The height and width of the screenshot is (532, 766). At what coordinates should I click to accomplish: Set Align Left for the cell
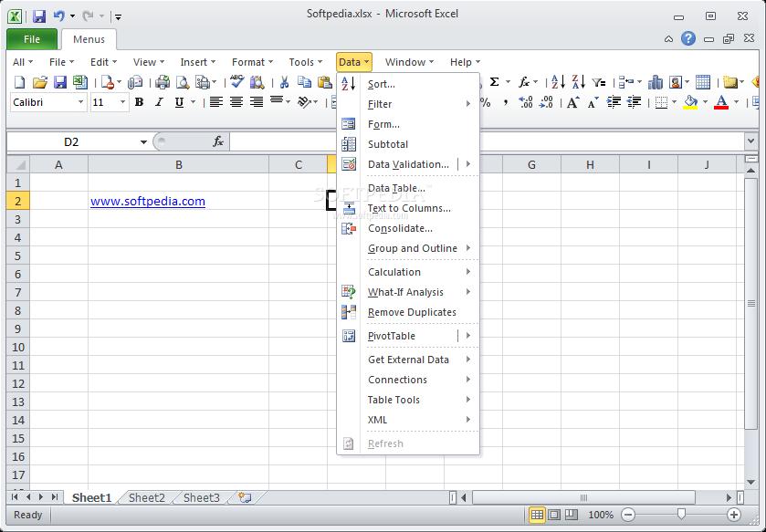216,102
